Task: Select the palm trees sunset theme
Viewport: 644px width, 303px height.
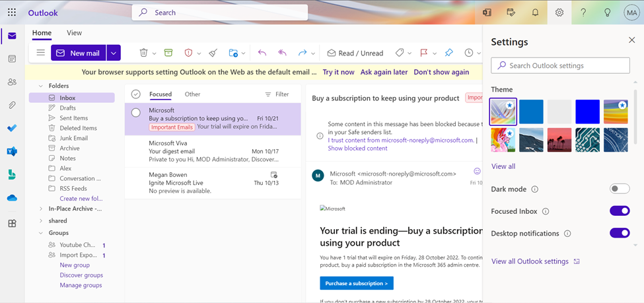Action: 559,140
